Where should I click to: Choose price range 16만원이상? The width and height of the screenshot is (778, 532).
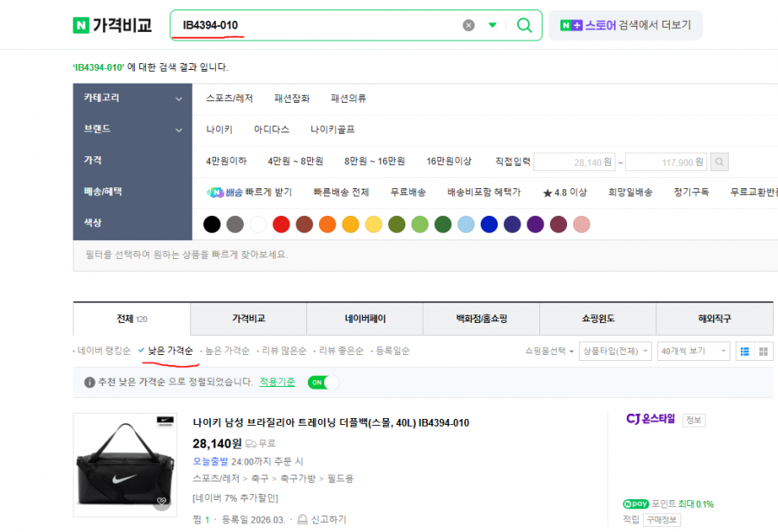(449, 161)
